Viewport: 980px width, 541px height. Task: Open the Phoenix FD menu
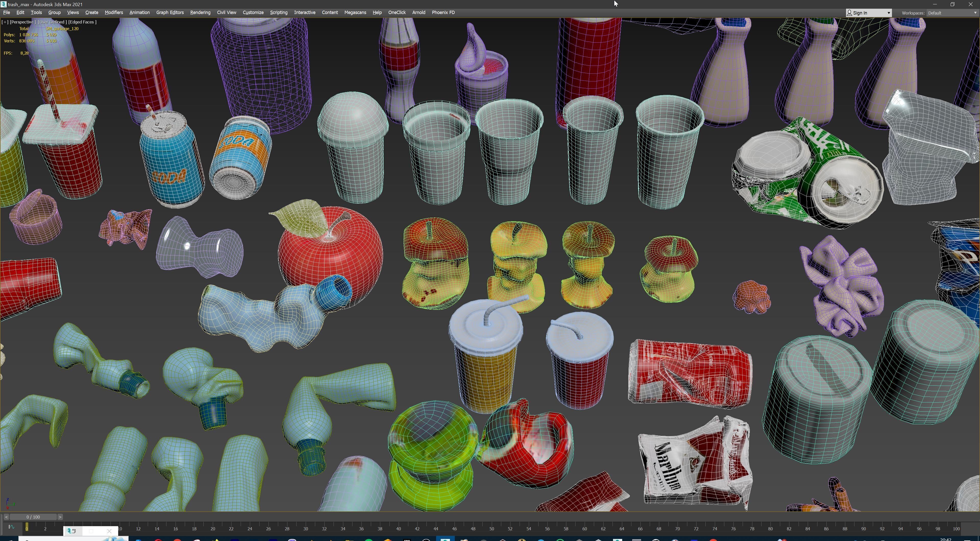pos(443,13)
